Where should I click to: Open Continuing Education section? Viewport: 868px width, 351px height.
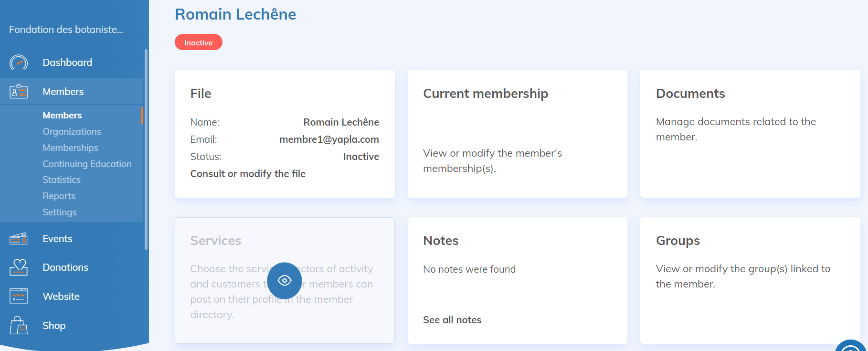click(87, 164)
